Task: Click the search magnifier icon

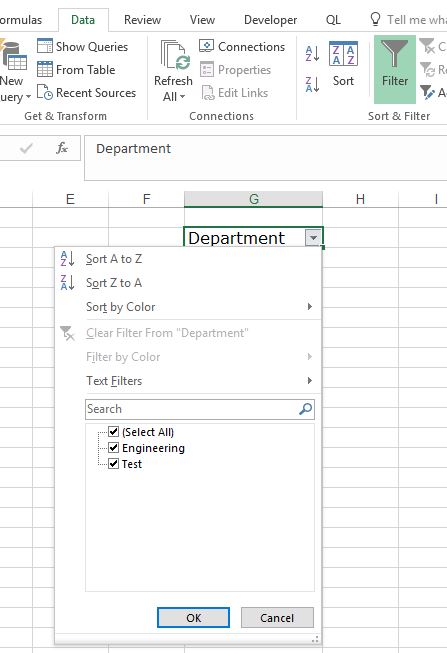Action: (x=305, y=409)
